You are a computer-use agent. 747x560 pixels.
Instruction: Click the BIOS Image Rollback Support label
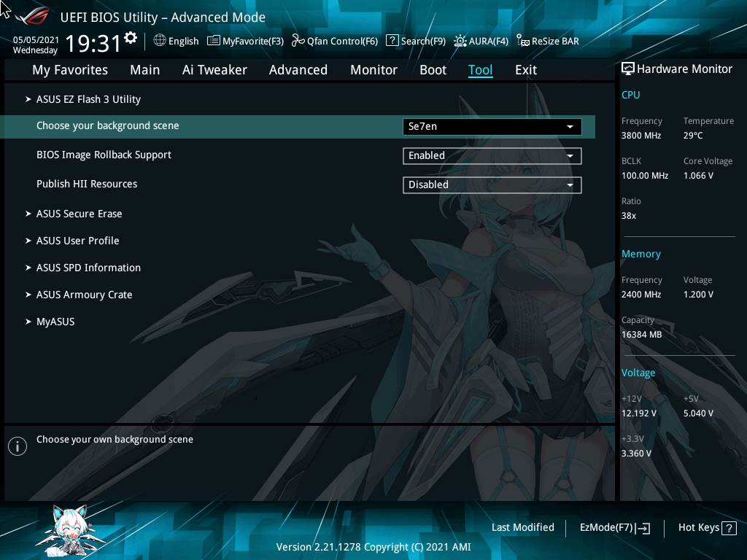[x=104, y=155]
